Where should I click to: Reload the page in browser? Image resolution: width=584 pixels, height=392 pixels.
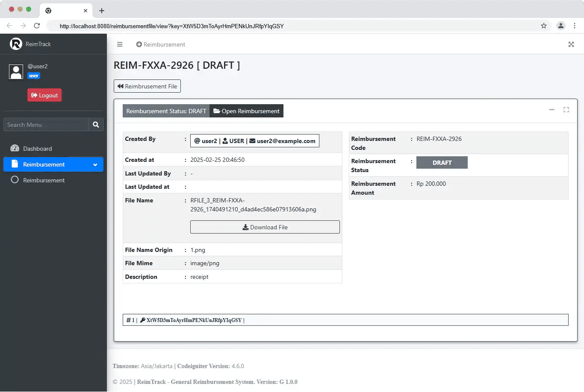pyautogui.click(x=37, y=26)
